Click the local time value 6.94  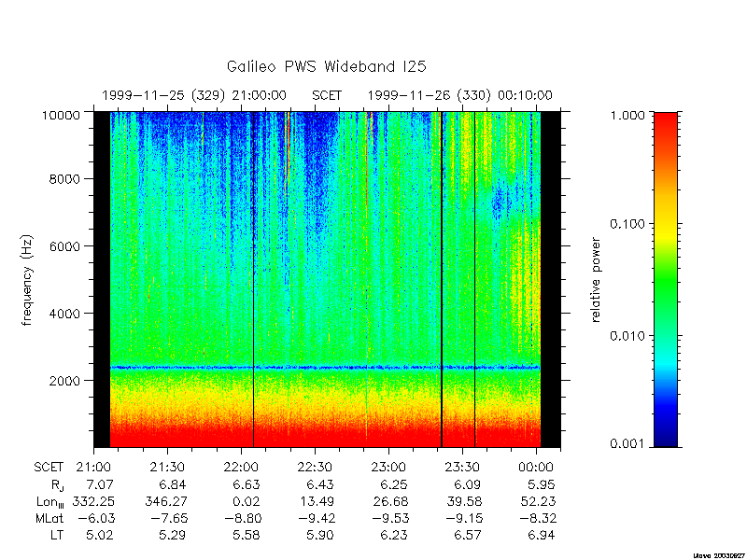(542, 535)
